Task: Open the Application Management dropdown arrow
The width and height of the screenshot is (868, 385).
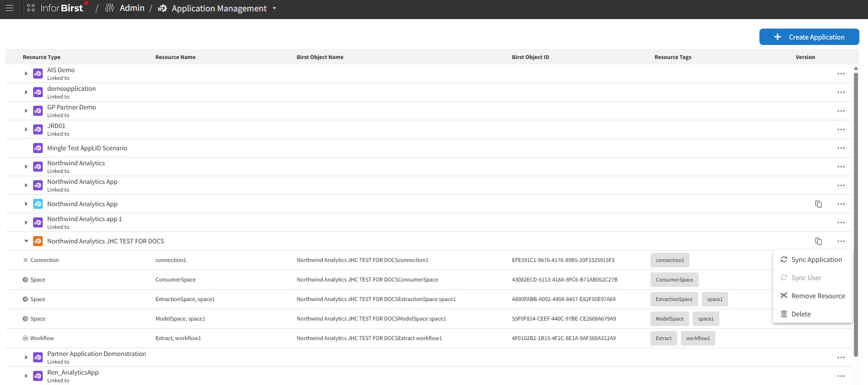Action: click(x=274, y=8)
